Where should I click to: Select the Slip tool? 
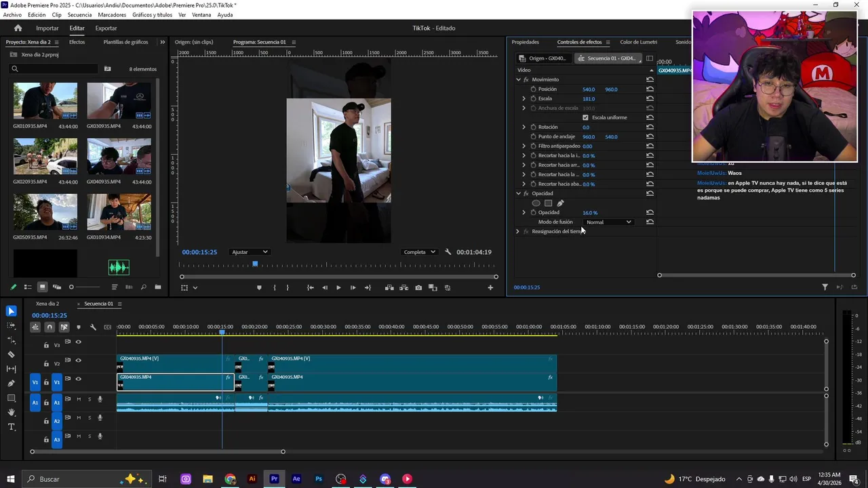click(11, 369)
